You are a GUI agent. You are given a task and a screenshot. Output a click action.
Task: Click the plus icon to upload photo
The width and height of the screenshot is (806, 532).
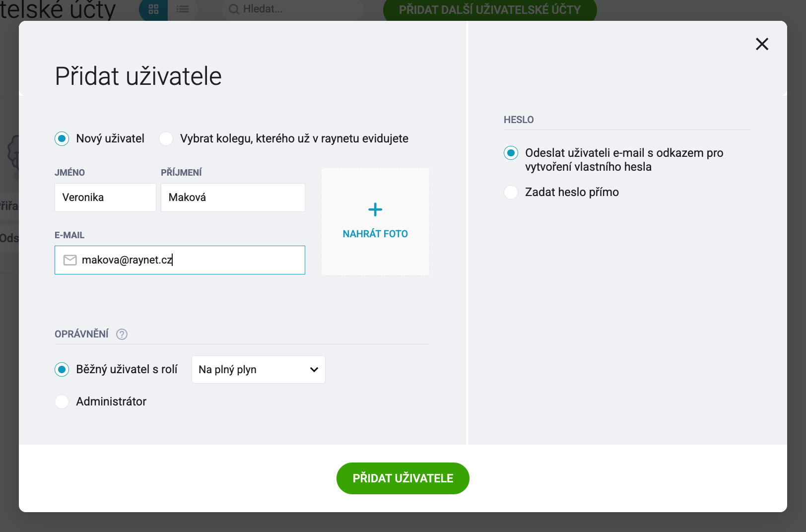[375, 210]
